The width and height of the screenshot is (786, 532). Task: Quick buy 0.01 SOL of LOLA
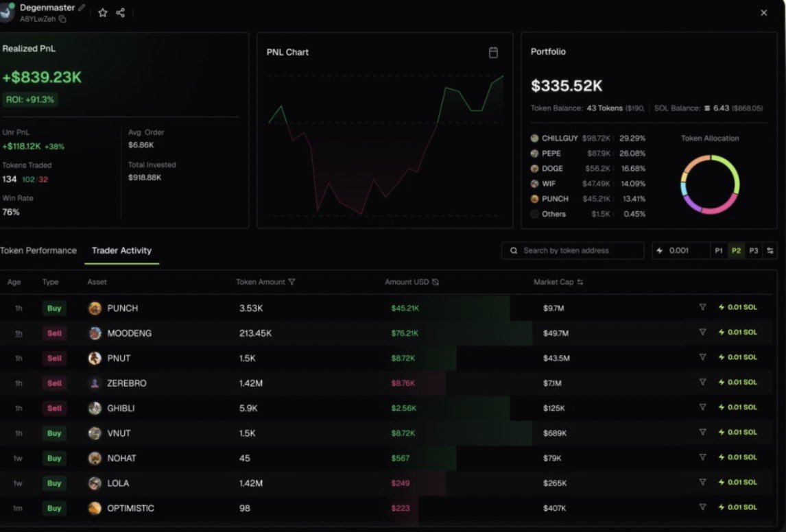[737, 482]
